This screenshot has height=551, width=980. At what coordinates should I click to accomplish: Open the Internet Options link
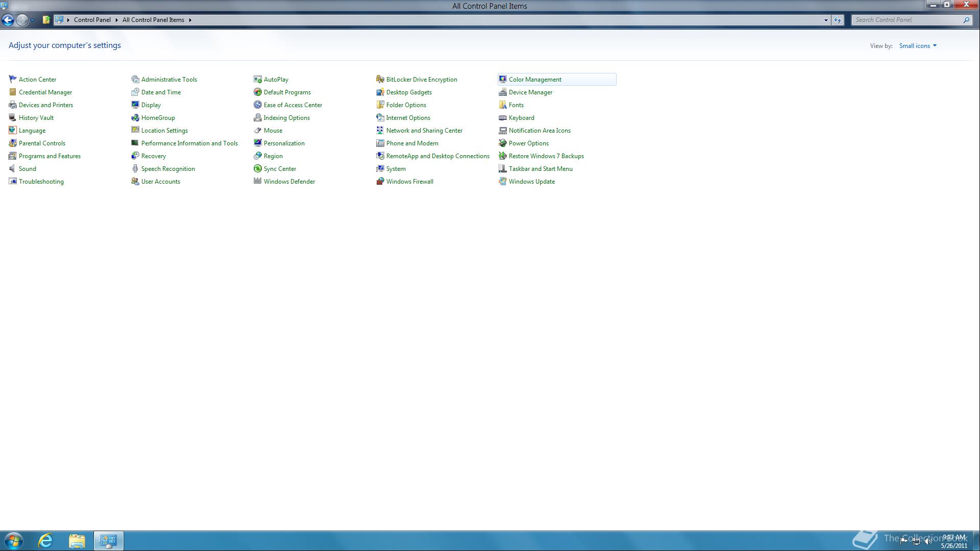(408, 118)
